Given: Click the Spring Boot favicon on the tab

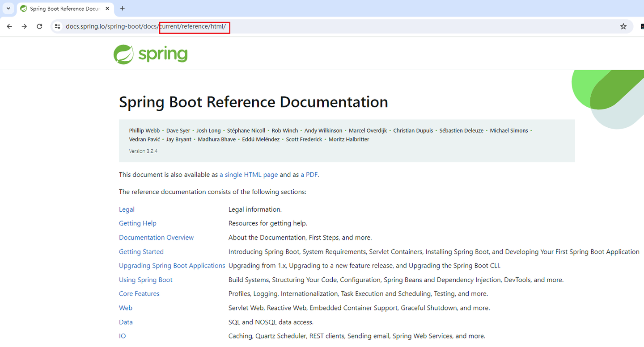Looking at the screenshot, I should (x=23, y=8).
